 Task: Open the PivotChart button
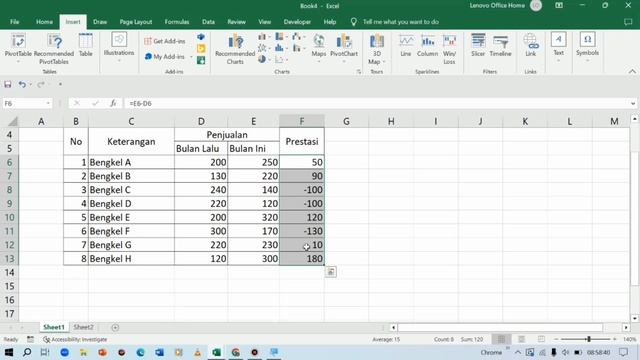click(344, 47)
